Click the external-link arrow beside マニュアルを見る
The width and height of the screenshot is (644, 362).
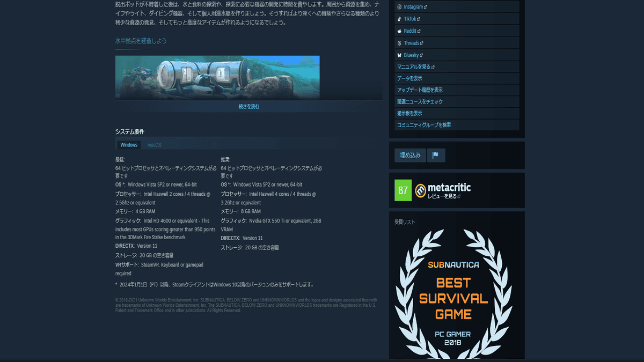click(x=433, y=67)
